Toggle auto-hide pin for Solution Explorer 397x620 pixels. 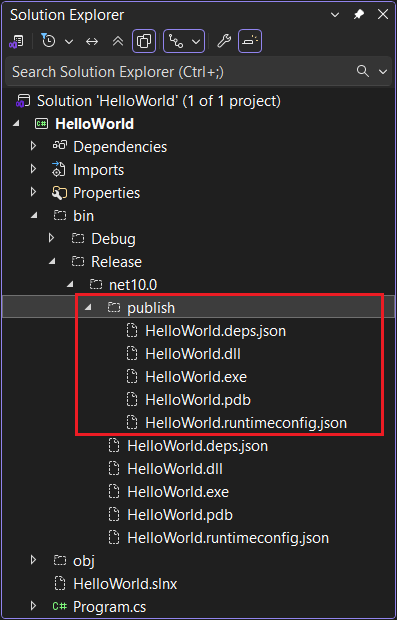pos(359,15)
